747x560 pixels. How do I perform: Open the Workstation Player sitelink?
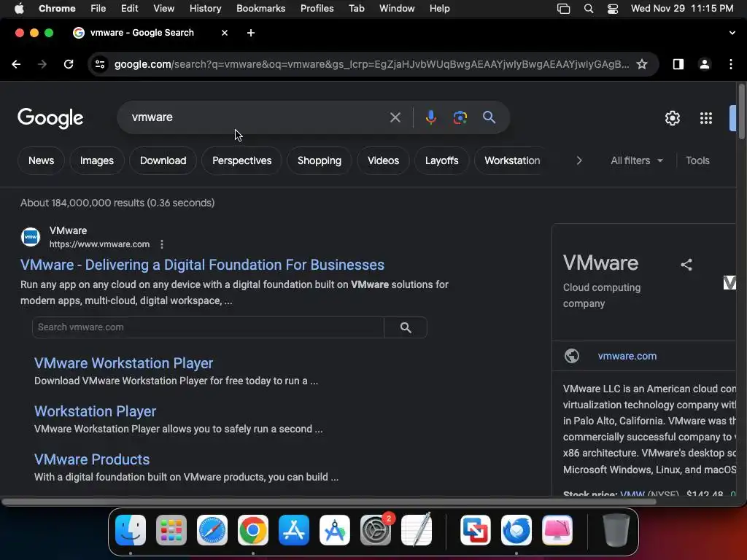point(96,411)
